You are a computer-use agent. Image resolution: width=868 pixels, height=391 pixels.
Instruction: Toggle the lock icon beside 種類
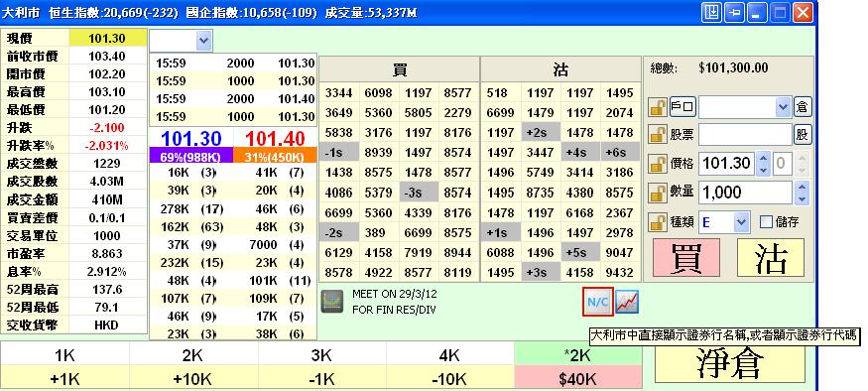click(x=658, y=222)
